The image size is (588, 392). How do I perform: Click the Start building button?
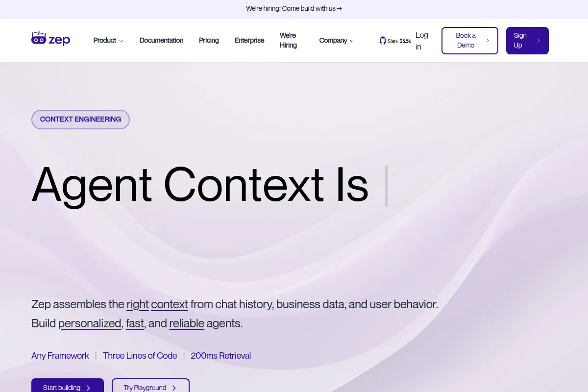tap(68, 385)
